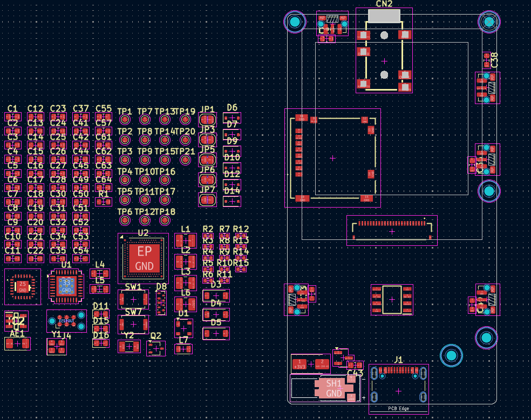
Task: Select resistor R1 footprint
Action: pos(103,202)
